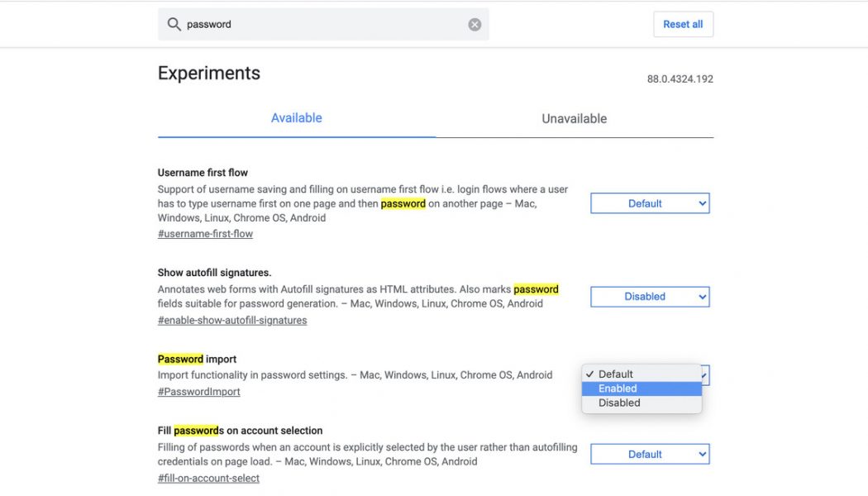
Task: Open the #fill-on-account-select link
Action: [207, 477]
